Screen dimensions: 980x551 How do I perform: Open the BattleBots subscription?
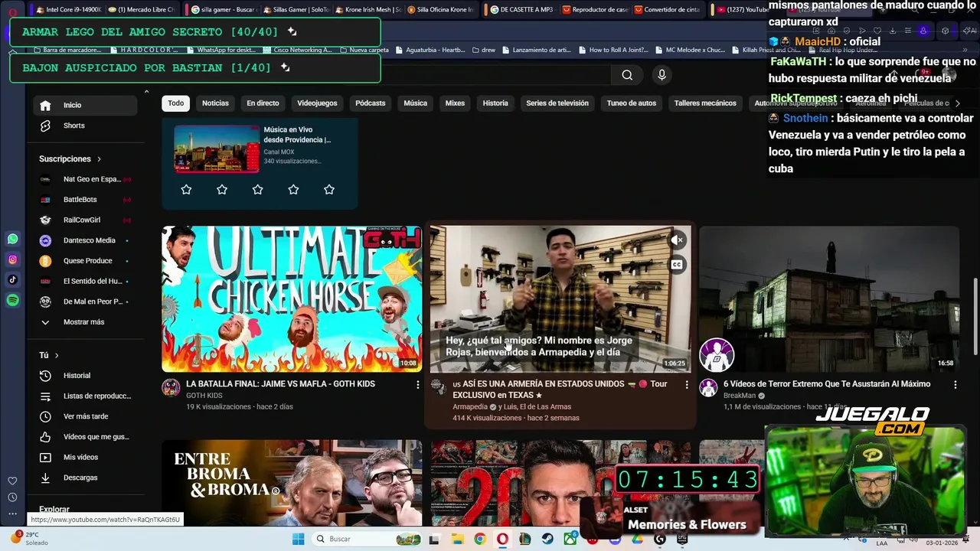[x=85, y=200]
